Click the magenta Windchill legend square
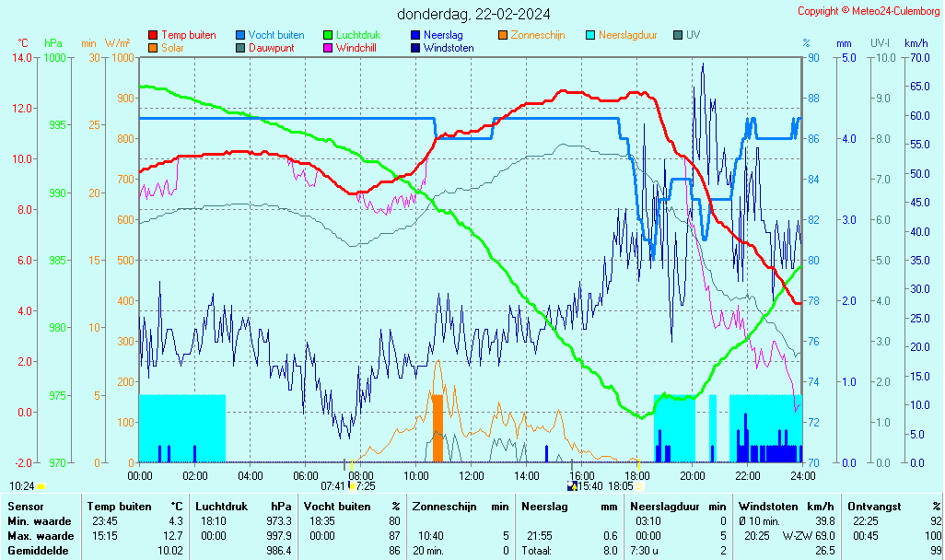 (x=328, y=47)
